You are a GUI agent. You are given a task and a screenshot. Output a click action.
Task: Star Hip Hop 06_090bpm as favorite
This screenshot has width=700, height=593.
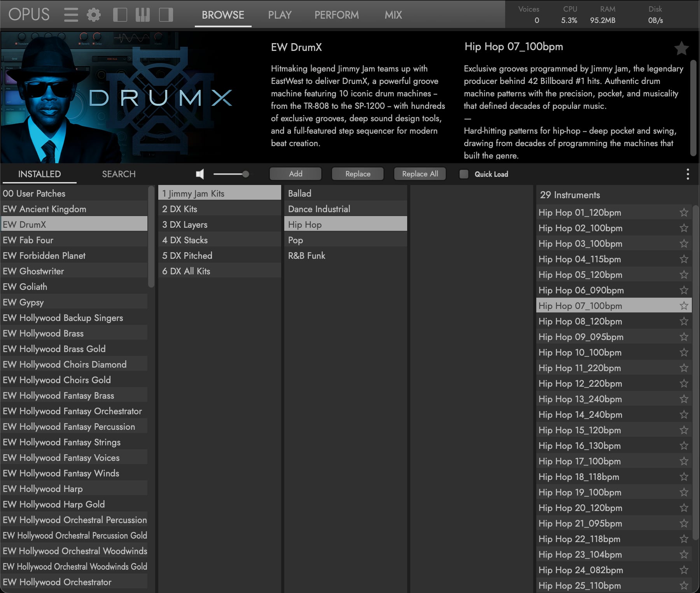pyautogui.click(x=684, y=290)
